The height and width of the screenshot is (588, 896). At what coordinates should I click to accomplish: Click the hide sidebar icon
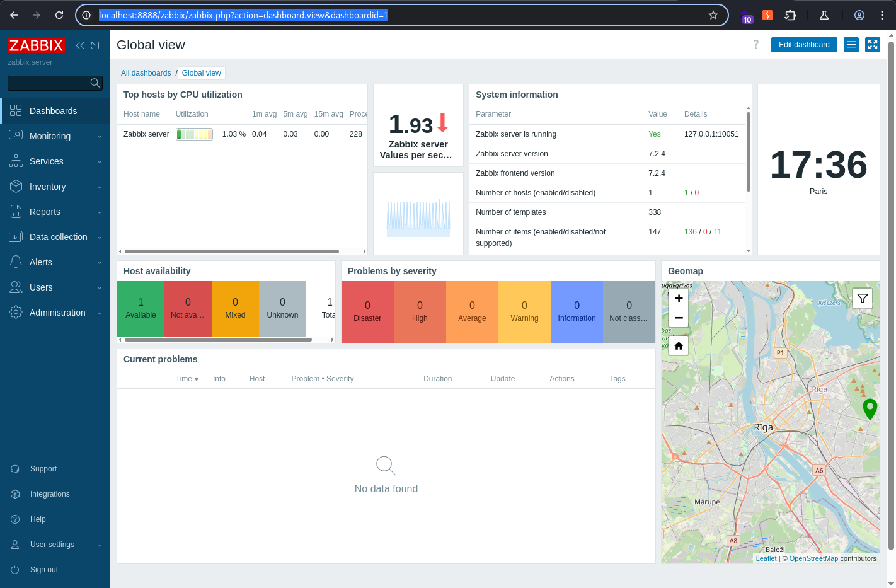[95, 45]
